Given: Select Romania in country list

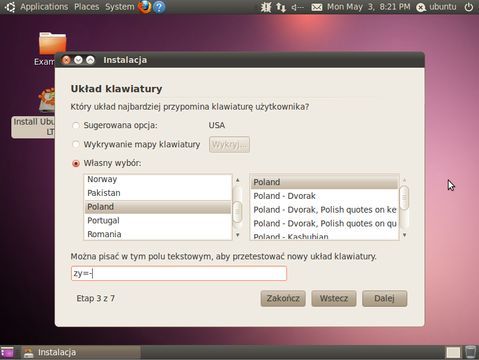Looking at the screenshot, I should 158,234.
